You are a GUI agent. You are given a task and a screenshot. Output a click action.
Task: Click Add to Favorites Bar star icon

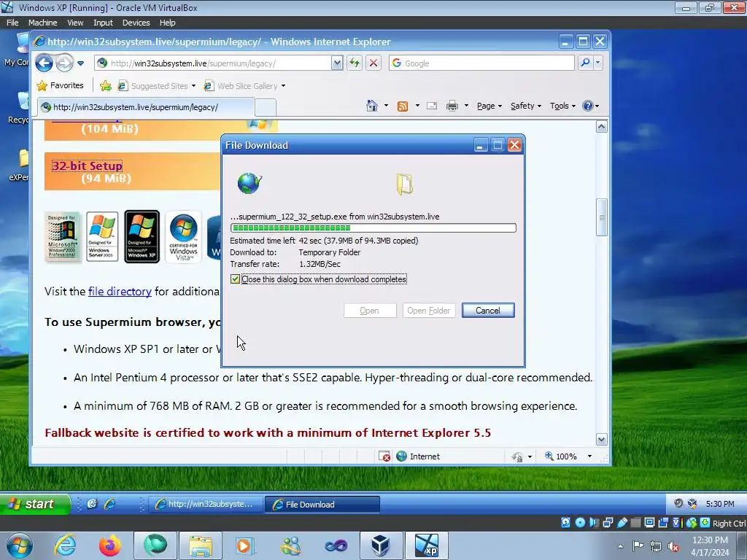(105, 86)
